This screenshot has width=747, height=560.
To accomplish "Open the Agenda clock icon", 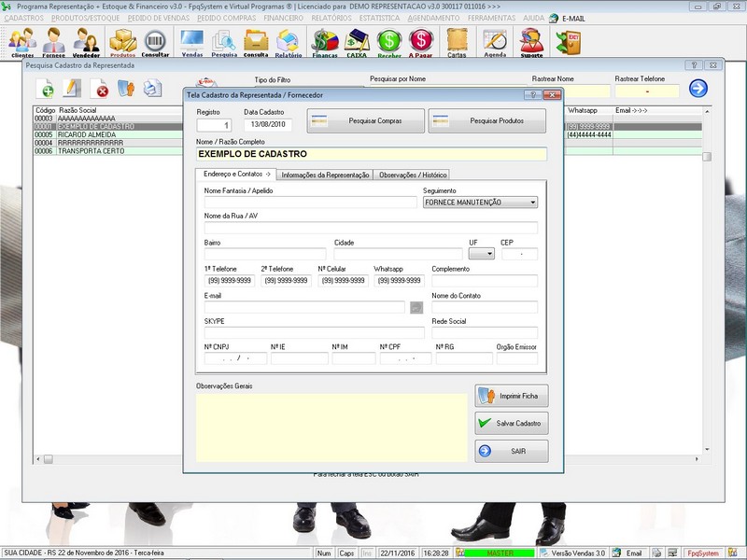I will click(x=495, y=42).
